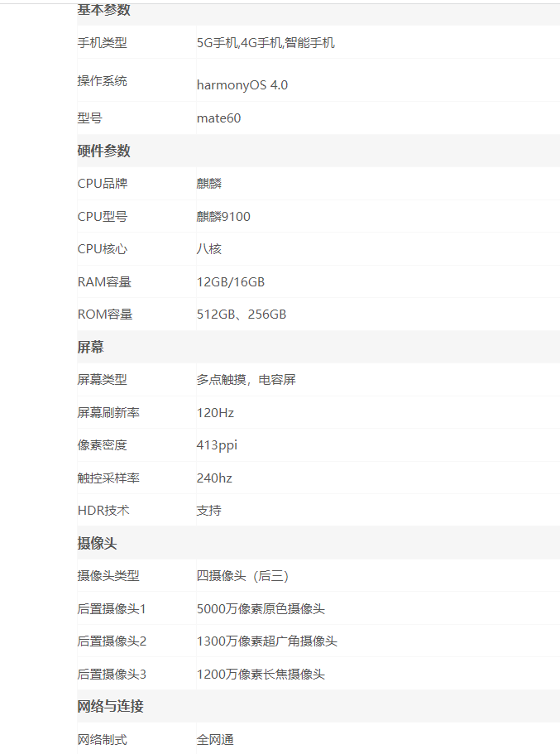Click the 后置摄像头2 label

[112, 641]
